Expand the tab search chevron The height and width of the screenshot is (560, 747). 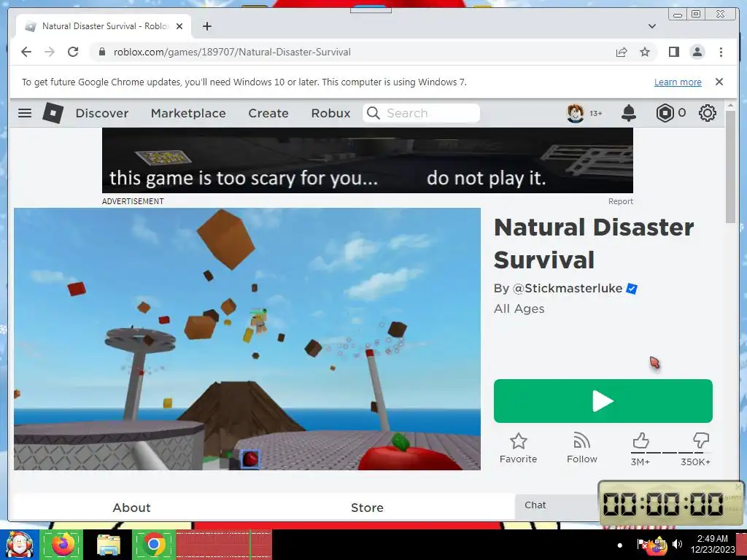click(x=651, y=26)
